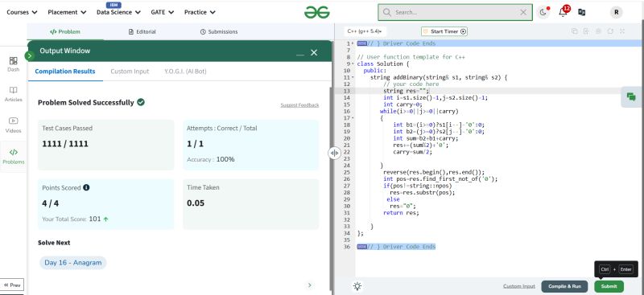Open the Day 16 - Anagram link
Screen dimensions: 644x295
point(73,263)
